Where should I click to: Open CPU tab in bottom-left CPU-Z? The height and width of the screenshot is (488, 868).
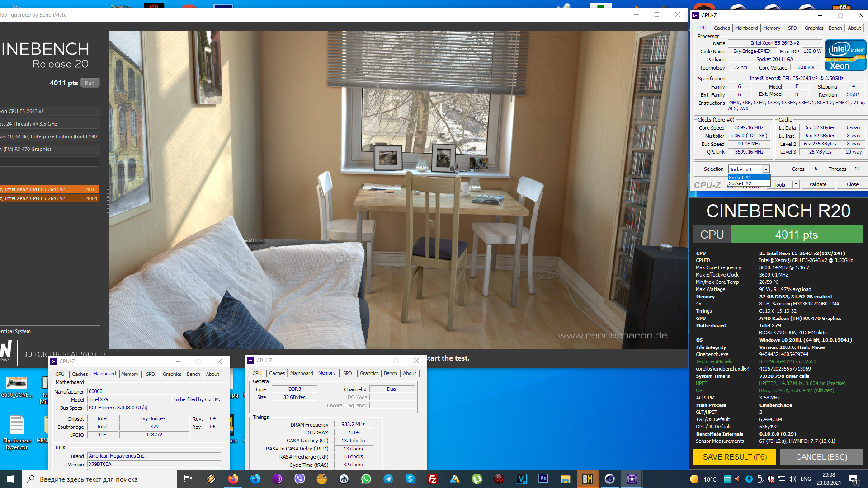pos(60,374)
